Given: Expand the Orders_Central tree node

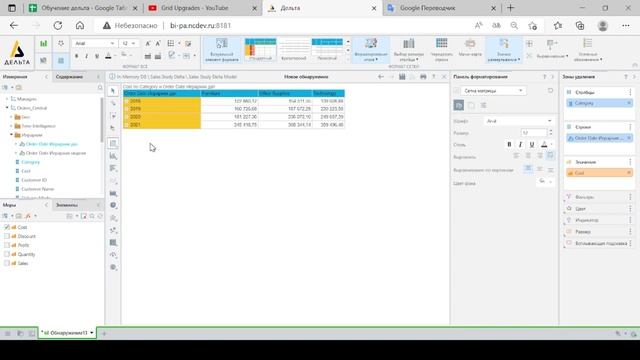Looking at the screenshot, I should click(x=7, y=108).
